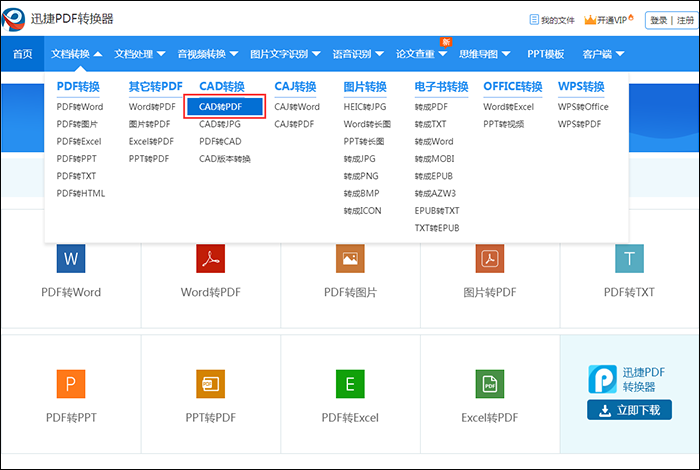Open the PDF转HTML menu link
This screenshot has height=470, width=700.
81,193
